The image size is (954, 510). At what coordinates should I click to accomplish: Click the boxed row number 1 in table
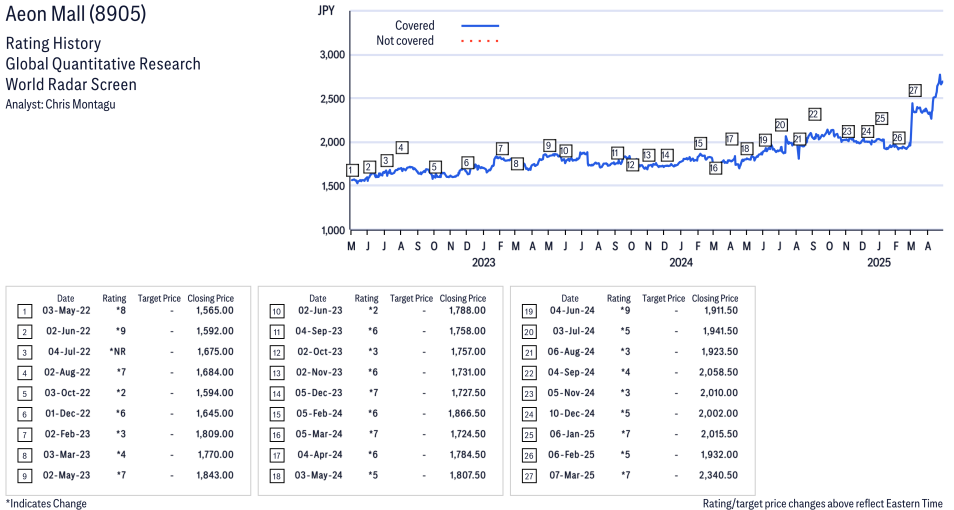click(24, 312)
